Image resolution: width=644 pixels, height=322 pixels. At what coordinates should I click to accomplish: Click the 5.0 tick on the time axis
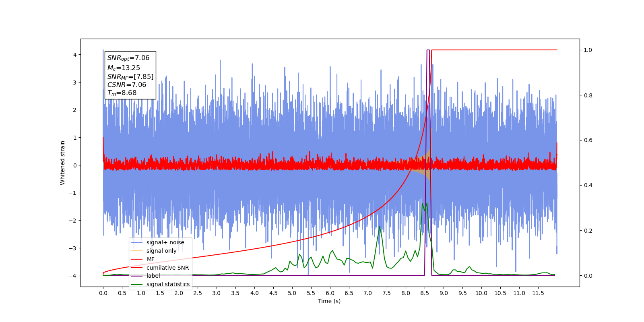click(x=292, y=293)
